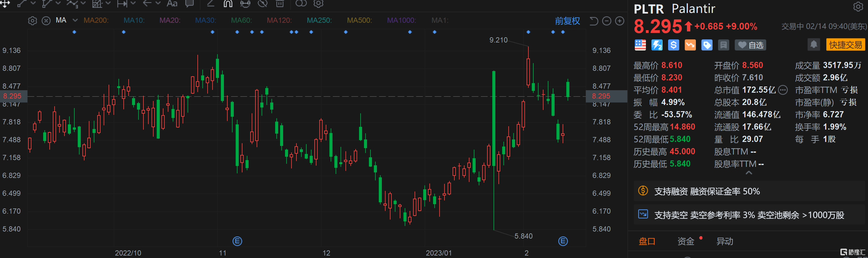868x258 pixels.
Task: Collapse quote details with up chevron
Action: click(749, 172)
